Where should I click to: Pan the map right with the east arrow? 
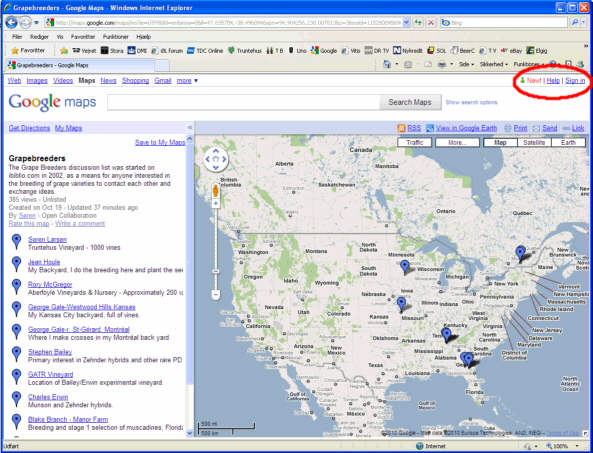click(x=224, y=159)
